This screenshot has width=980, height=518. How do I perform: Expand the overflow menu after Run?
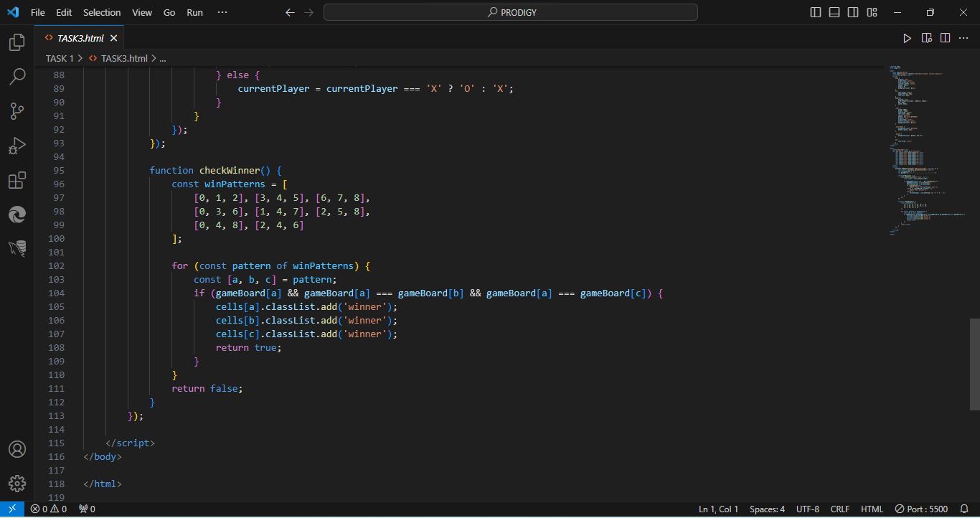pyautogui.click(x=222, y=12)
